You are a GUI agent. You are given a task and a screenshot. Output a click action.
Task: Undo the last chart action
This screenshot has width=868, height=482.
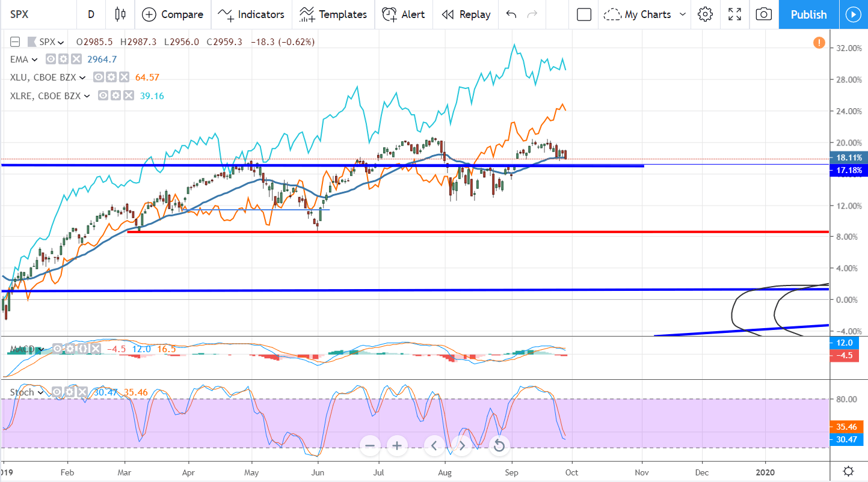[x=511, y=14]
